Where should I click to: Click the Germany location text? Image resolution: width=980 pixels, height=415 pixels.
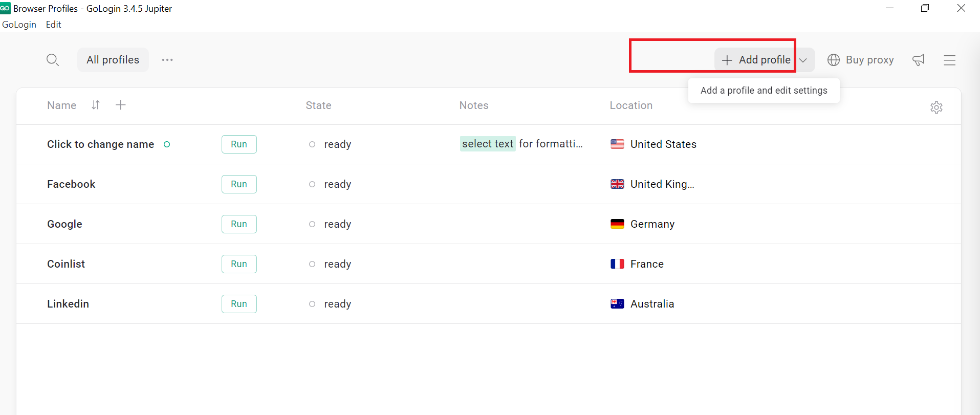652,224
